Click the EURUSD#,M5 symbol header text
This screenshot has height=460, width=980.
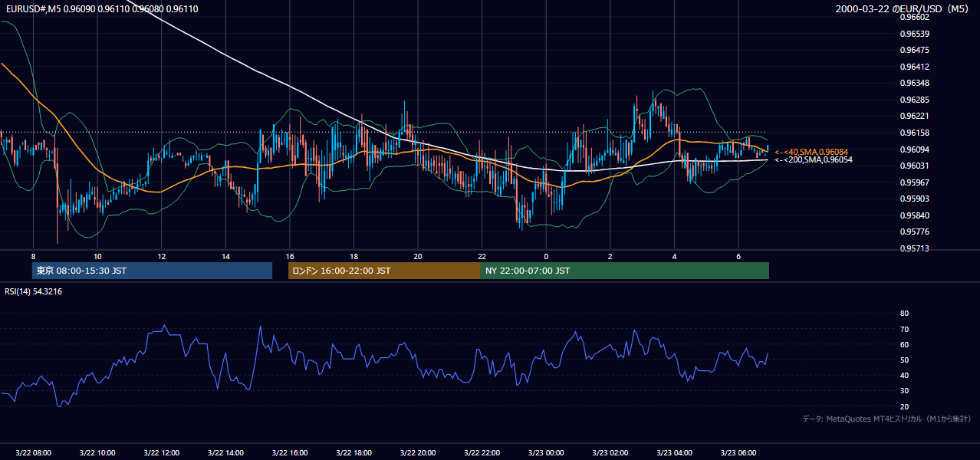101,8
